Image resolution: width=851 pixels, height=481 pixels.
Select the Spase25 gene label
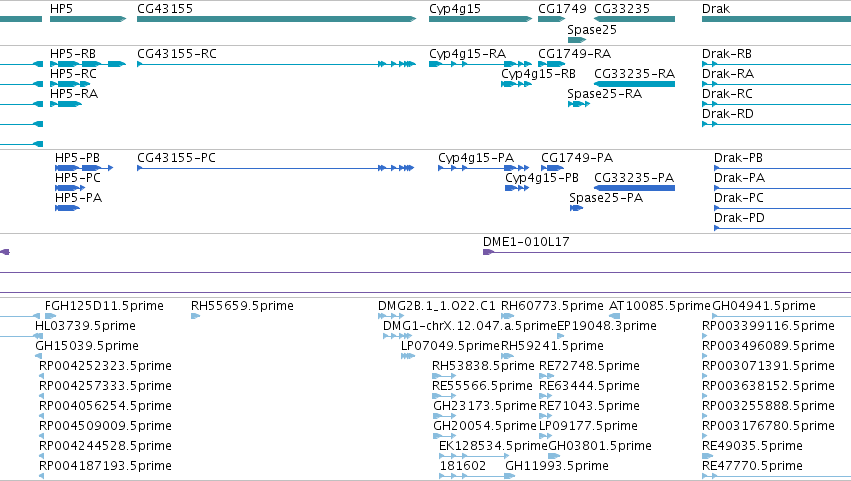592,29
